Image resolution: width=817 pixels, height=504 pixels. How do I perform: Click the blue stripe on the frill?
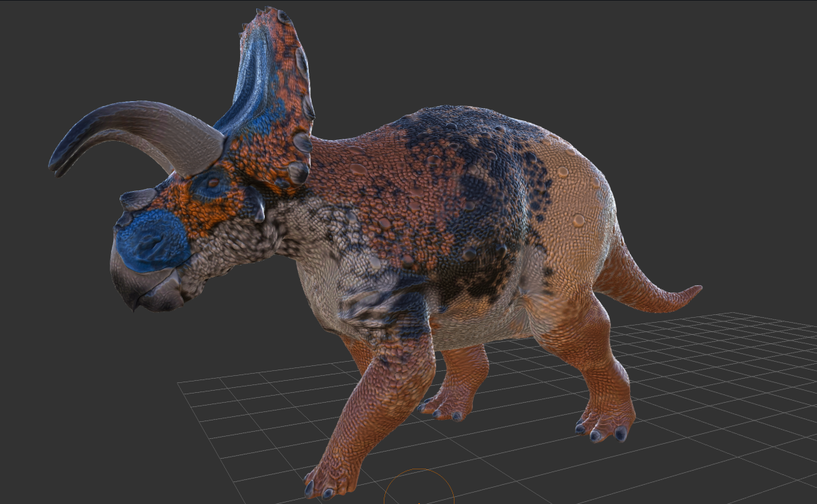(253, 84)
